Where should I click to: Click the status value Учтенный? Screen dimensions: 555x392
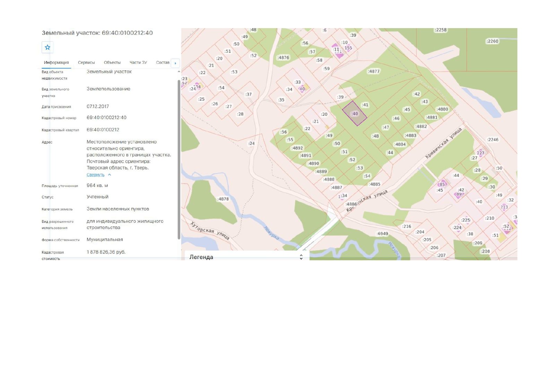click(x=97, y=197)
